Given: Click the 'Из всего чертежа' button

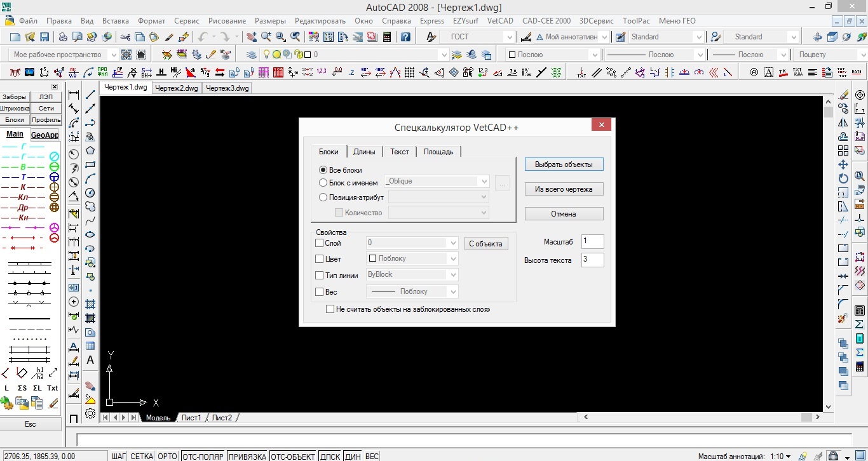Looking at the screenshot, I should click(x=564, y=189).
